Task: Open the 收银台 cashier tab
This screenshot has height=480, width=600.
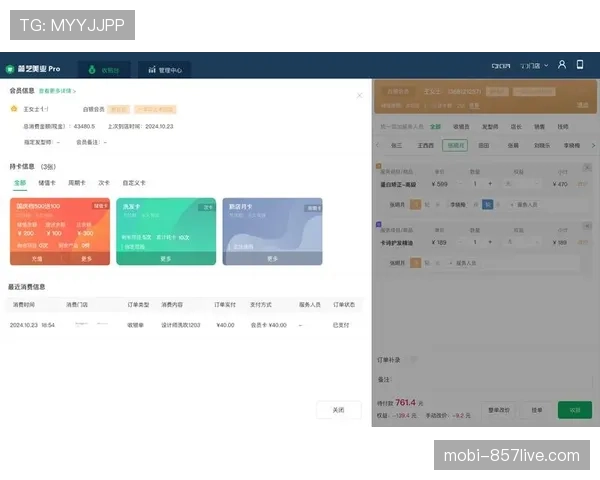Action: click(x=104, y=70)
